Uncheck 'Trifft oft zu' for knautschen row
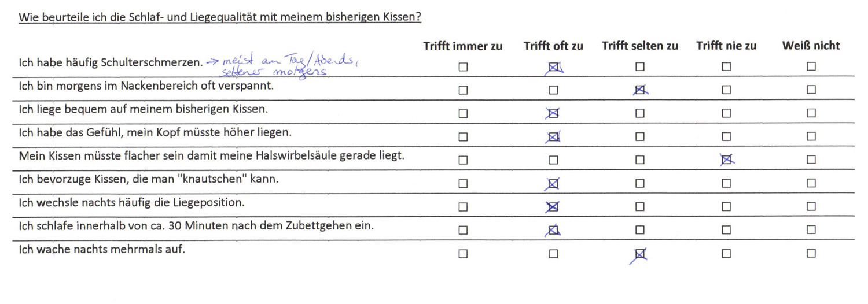 (553, 184)
